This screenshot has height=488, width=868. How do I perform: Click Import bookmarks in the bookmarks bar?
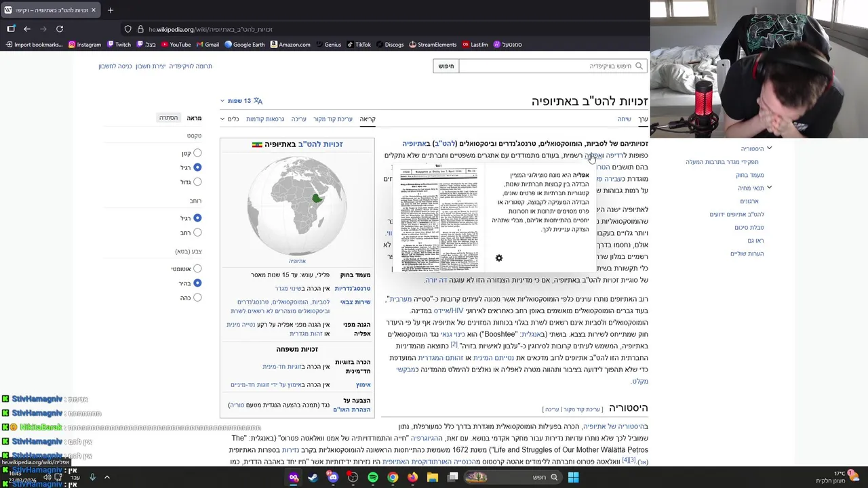[34, 45]
